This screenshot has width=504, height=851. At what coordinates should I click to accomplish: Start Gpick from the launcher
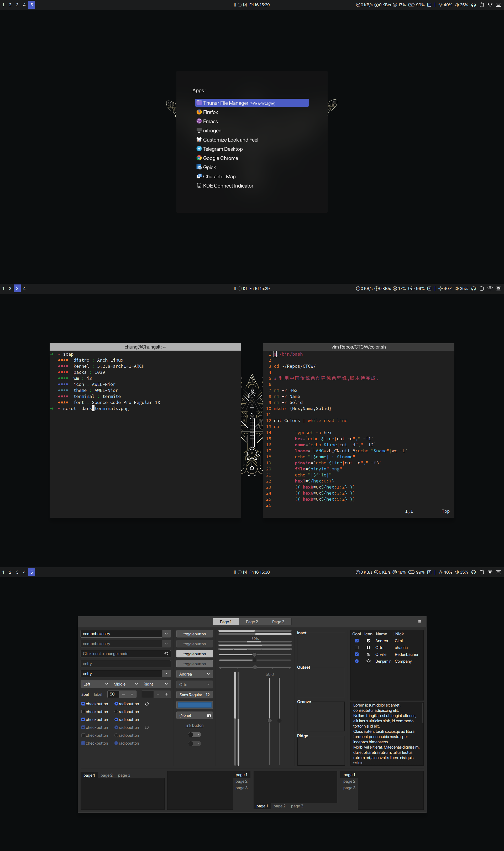pos(209,167)
